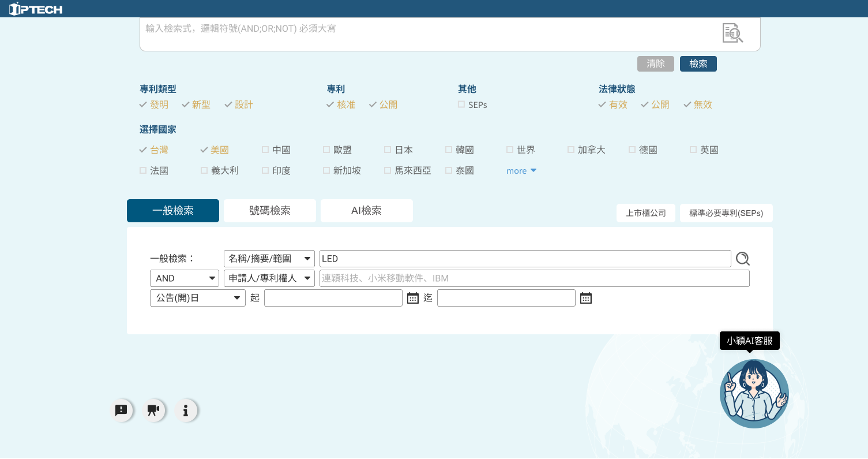868x459 pixels.
Task: Click the document search icon in query box
Action: click(x=732, y=33)
